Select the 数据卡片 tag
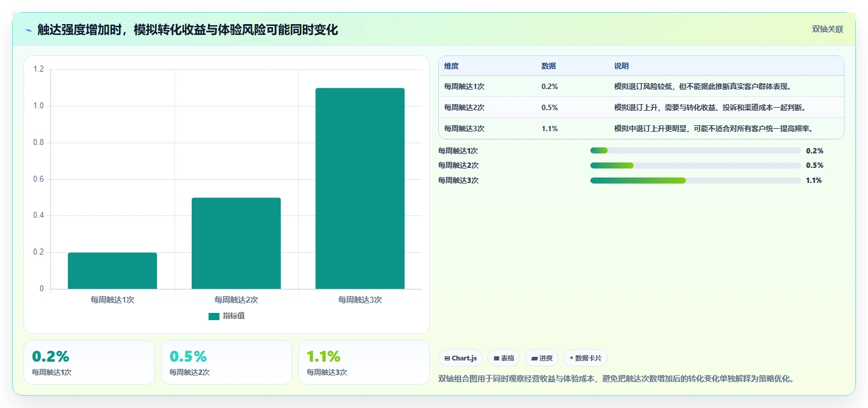Screen dimensions: 868x408 [585, 358]
